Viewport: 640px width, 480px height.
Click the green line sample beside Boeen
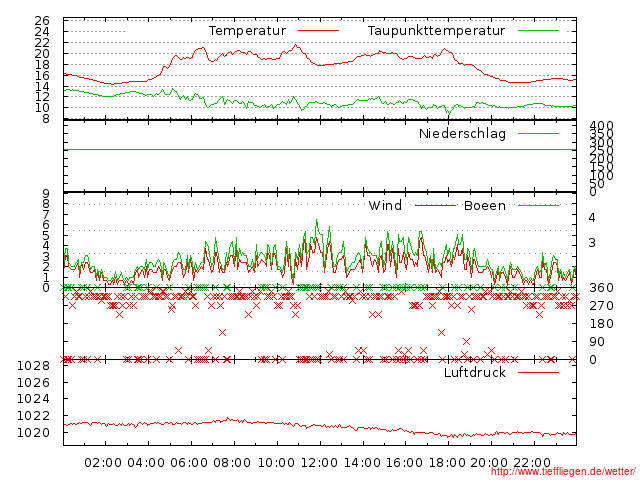[538, 205]
